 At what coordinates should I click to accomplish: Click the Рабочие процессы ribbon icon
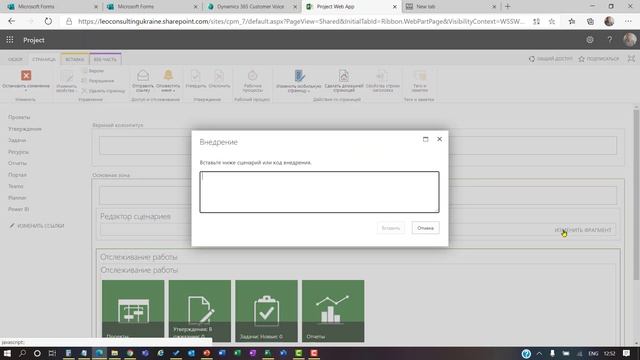(x=253, y=76)
